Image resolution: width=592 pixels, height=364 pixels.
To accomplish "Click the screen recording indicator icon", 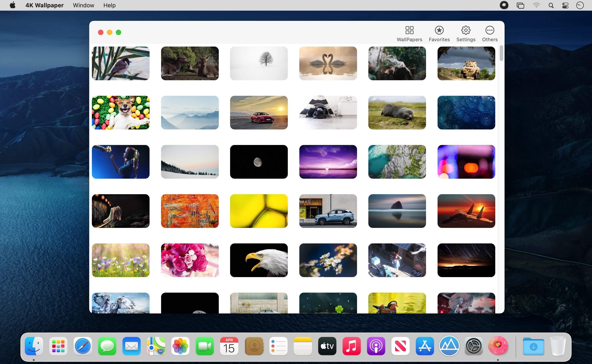I will click(504, 5).
